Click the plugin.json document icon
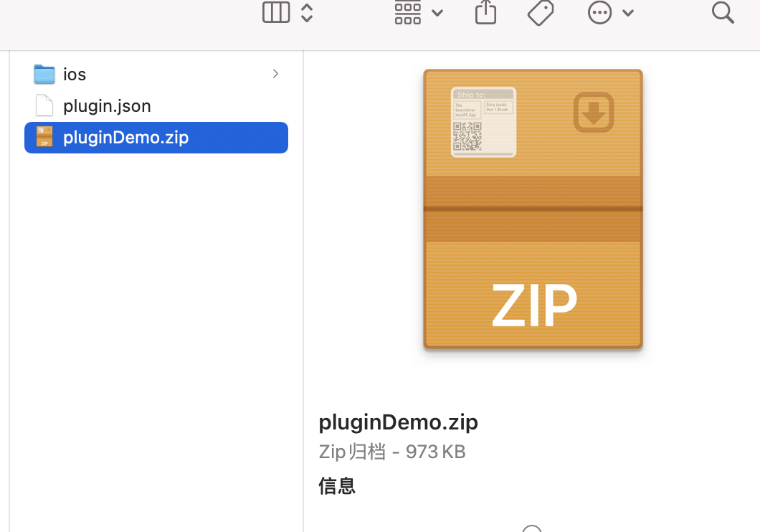Screen dimensions: 760x532 pyautogui.click(x=44, y=105)
